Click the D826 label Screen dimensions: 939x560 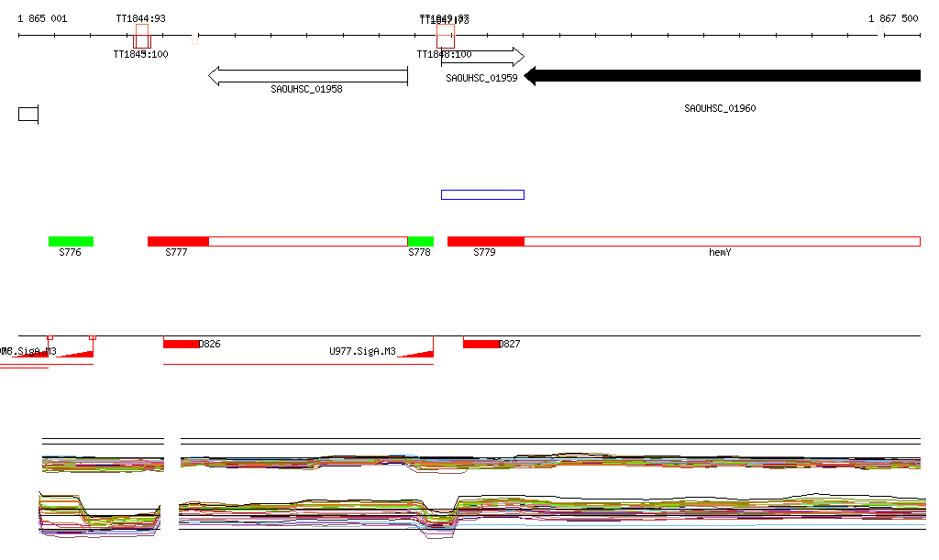[210, 344]
